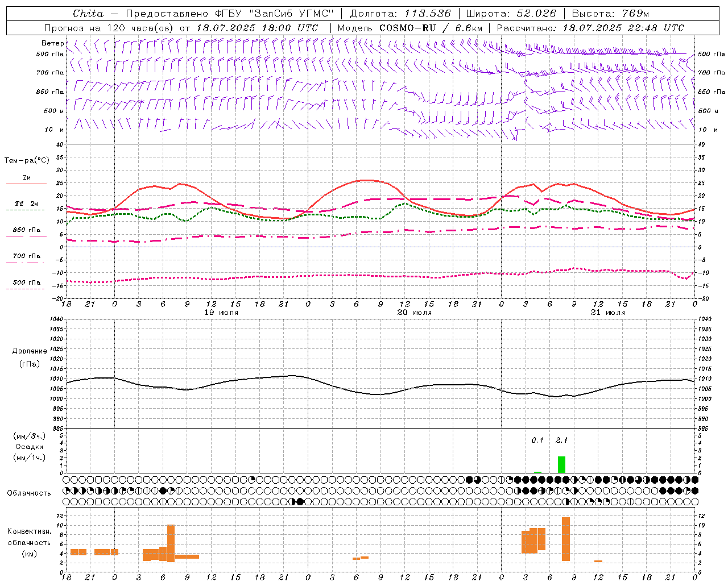728x582 pixels.
Task: Click the 'Долгота: 113.536' longitude value
Action: pos(400,14)
